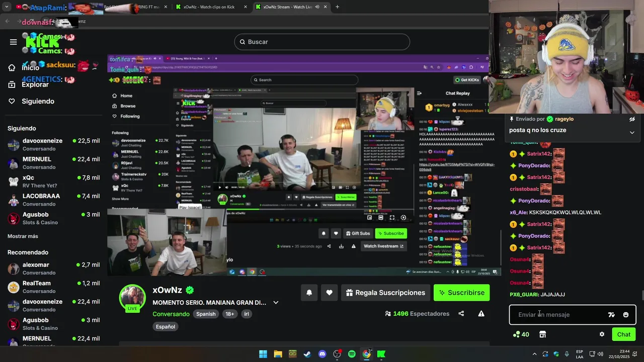Viewport: 644px width, 362px height.
Task: Click the Conversando category link
Action: [171, 314]
